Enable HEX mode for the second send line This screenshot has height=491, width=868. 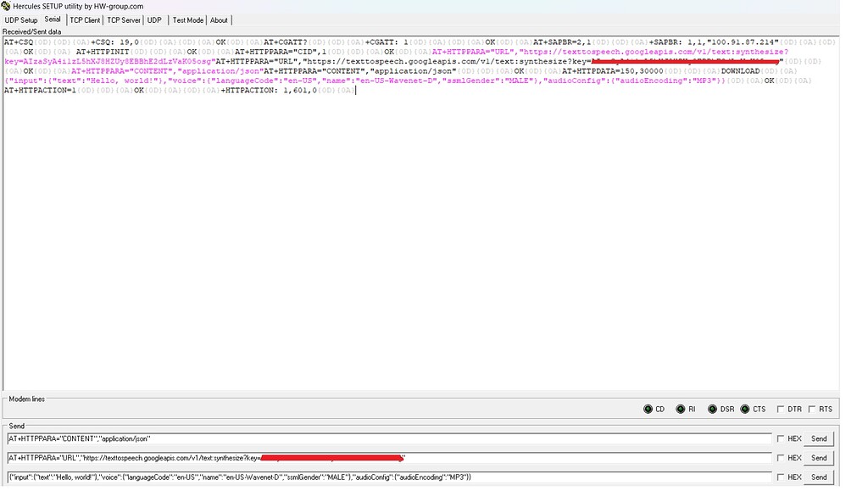pyautogui.click(x=780, y=458)
